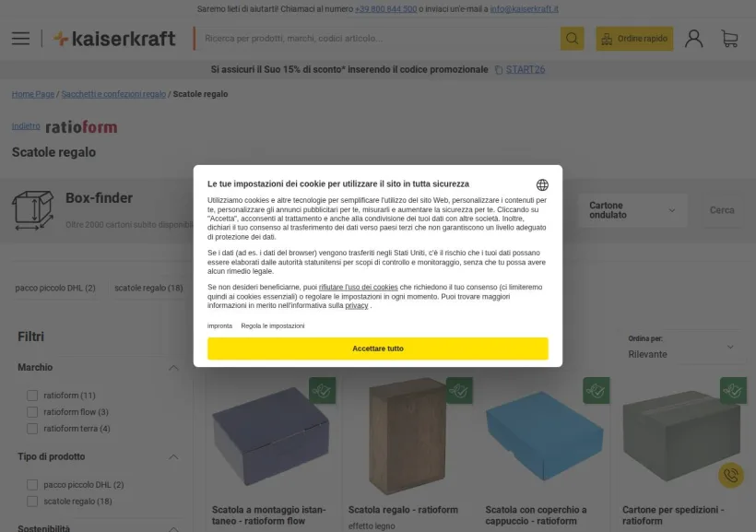Collapse the Marchio filter section
Viewport: 756px width, 532px height.
click(x=173, y=368)
